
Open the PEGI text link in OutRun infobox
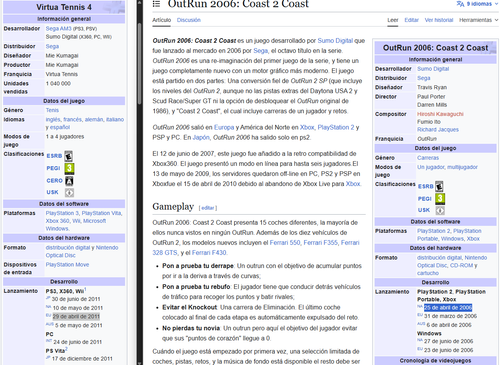click(x=424, y=199)
